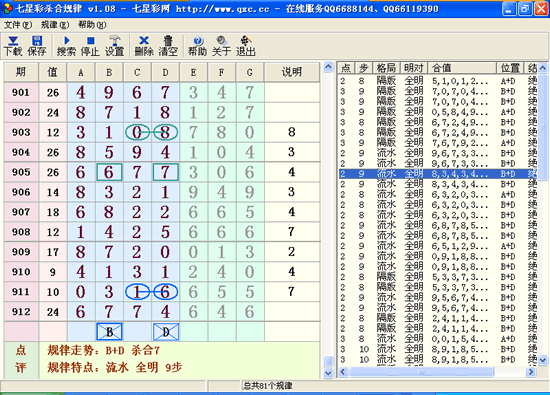The height and width of the screenshot is (395, 550).
Task: Open the 规律 menu
Action: (x=55, y=25)
